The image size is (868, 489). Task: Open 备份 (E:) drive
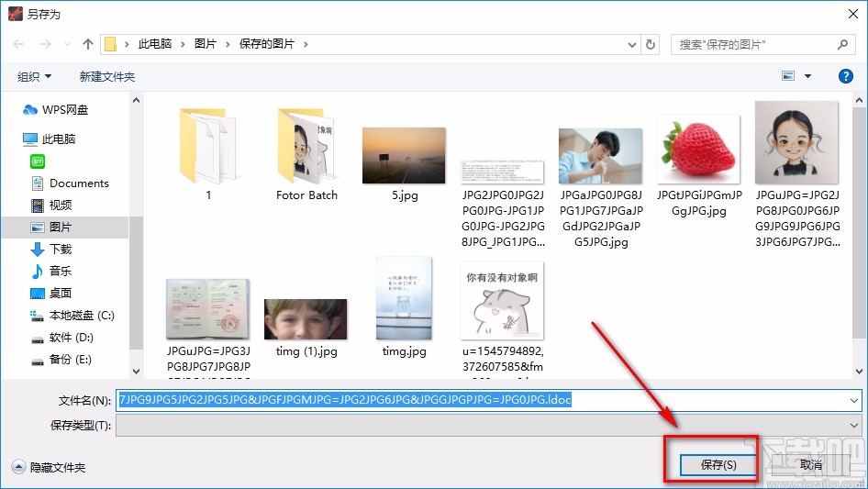click(x=61, y=360)
